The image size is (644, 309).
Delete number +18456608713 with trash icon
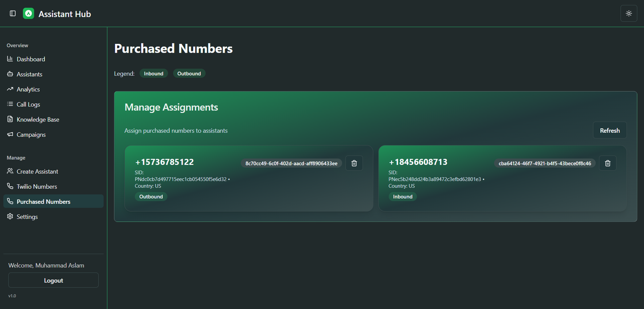tap(608, 163)
